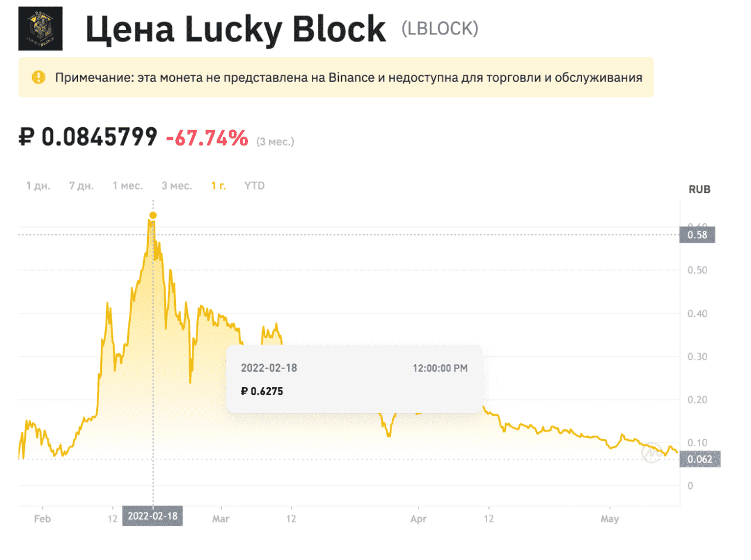Switch to the YTD range
This screenshot has height=560, width=751.
254,186
